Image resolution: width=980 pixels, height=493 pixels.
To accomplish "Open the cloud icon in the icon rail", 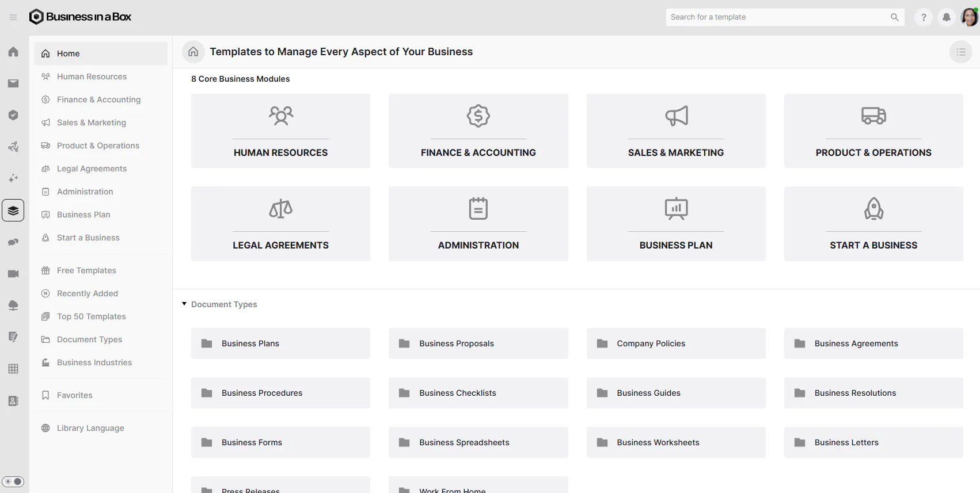I will point(13,305).
